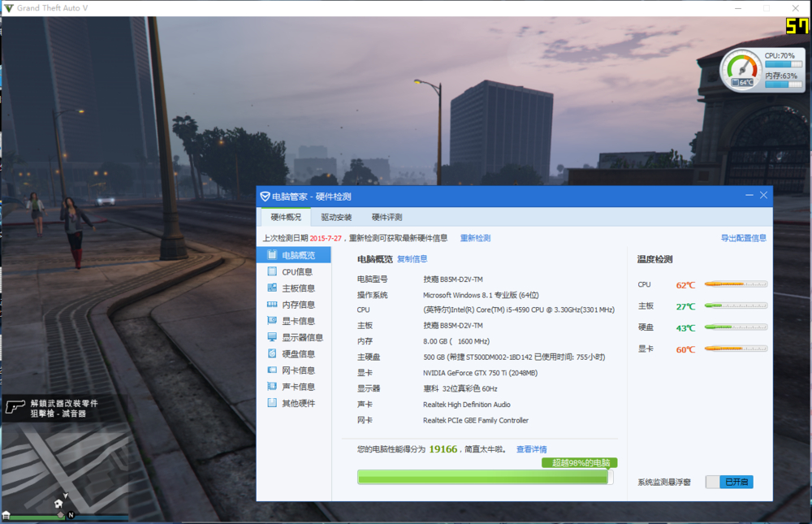Select the 主板信息 motherboard icon
812x524 pixels.
click(272, 288)
